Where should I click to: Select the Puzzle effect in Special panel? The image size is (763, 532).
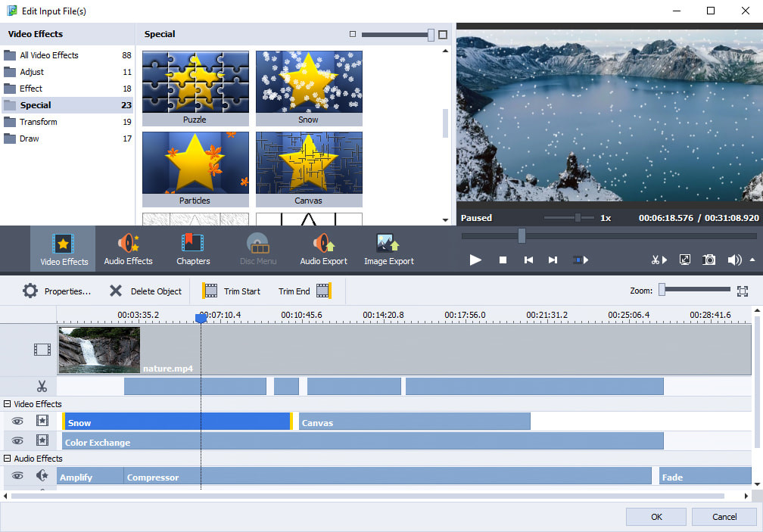coord(195,82)
